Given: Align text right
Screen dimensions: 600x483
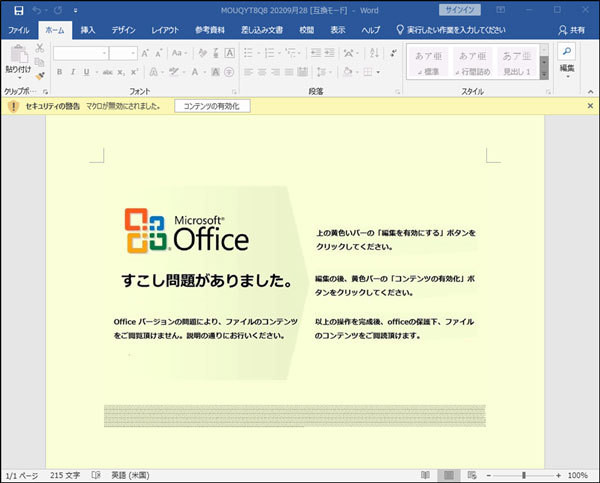Looking at the screenshot, I should tap(276, 72).
